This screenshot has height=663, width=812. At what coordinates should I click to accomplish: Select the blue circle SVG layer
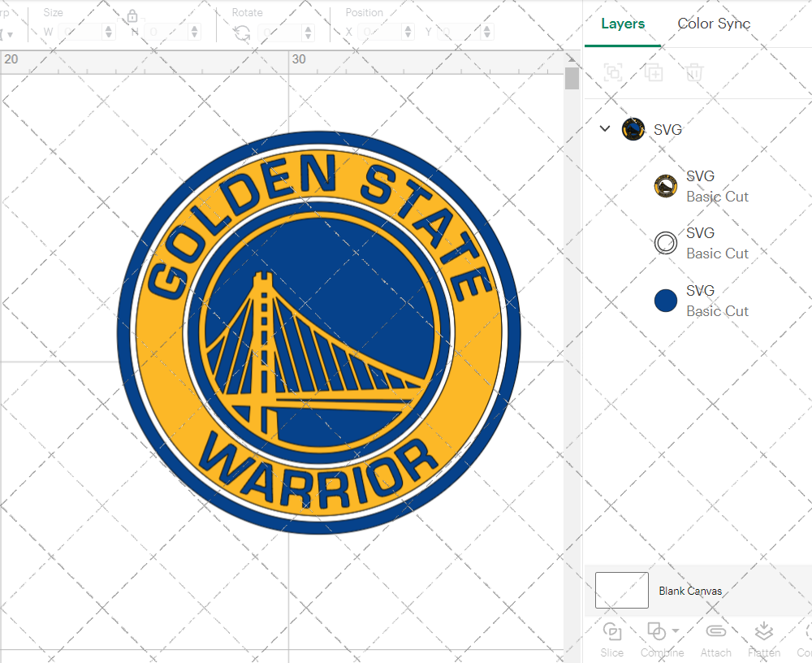click(702, 301)
